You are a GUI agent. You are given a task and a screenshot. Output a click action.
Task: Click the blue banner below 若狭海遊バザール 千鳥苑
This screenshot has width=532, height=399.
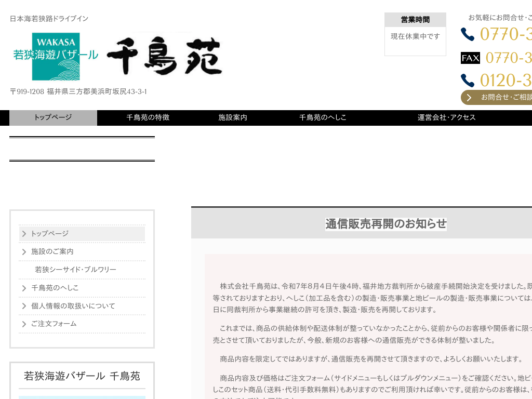coord(82,397)
